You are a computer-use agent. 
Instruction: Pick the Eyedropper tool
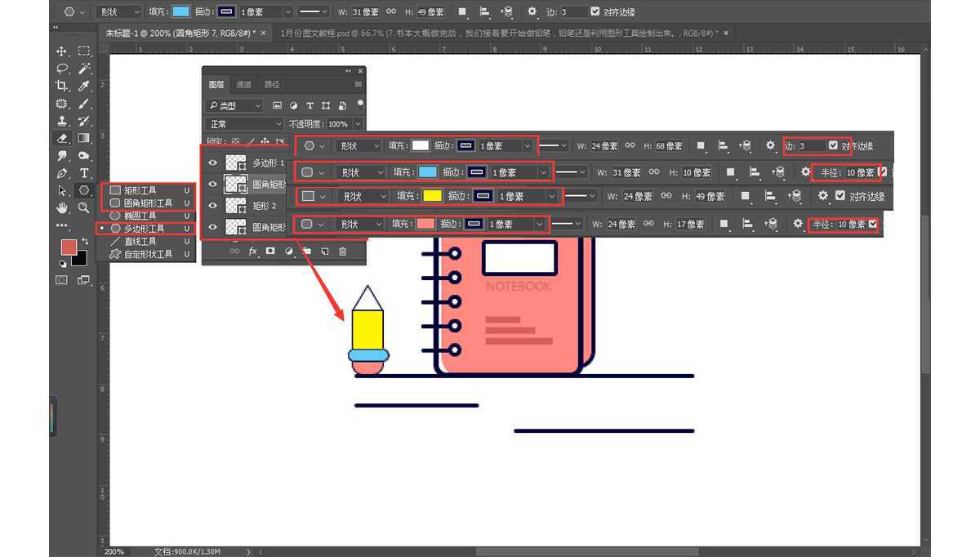[x=83, y=86]
